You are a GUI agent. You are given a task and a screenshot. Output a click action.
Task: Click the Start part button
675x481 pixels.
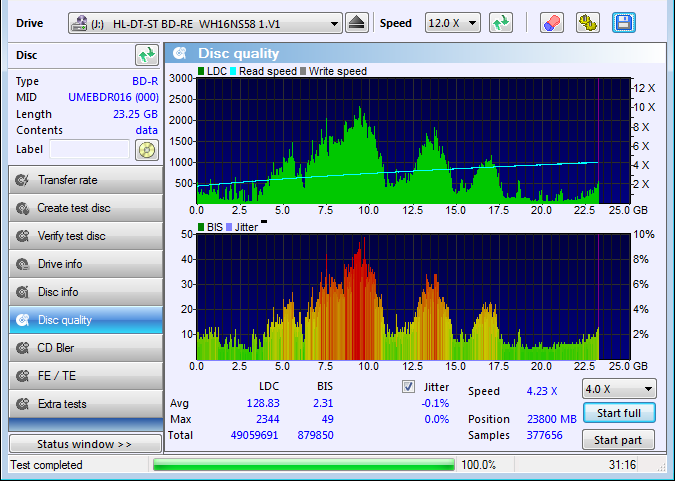618,440
